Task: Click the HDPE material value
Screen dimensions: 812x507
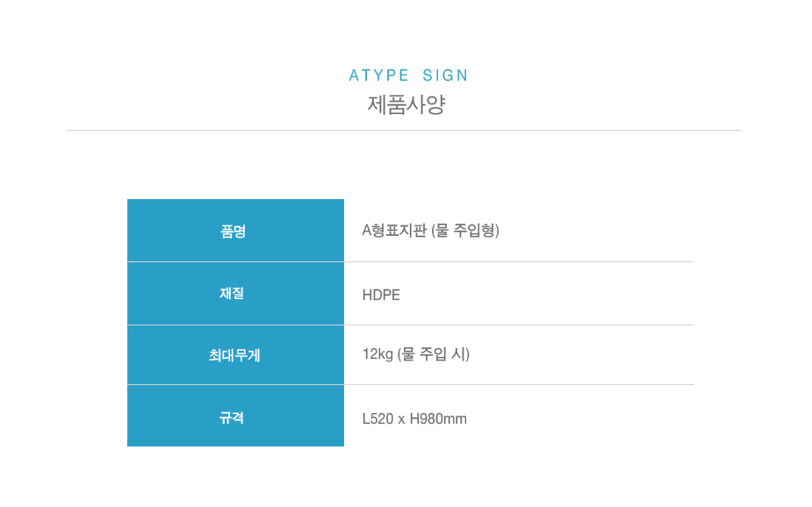Action: 381,295
